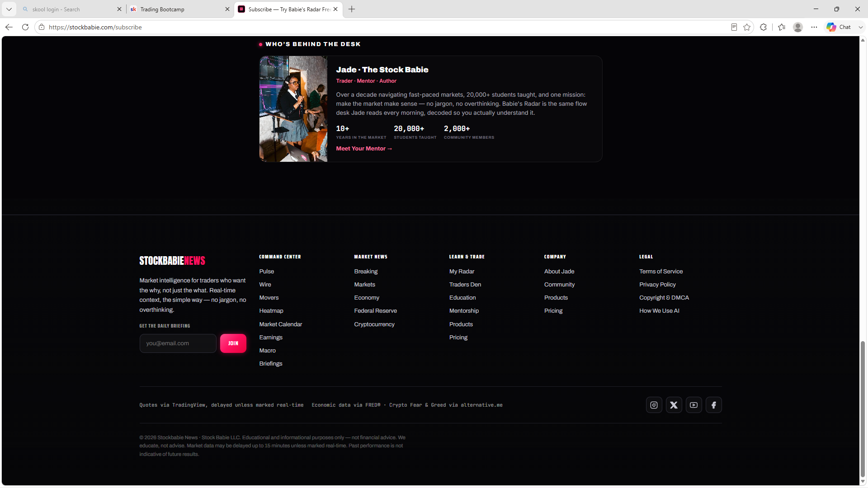Viewport: 868px width, 488px height.
Task: Expand Copilot dropdown arrow in toolbar
Action: (x=861, y=27)
